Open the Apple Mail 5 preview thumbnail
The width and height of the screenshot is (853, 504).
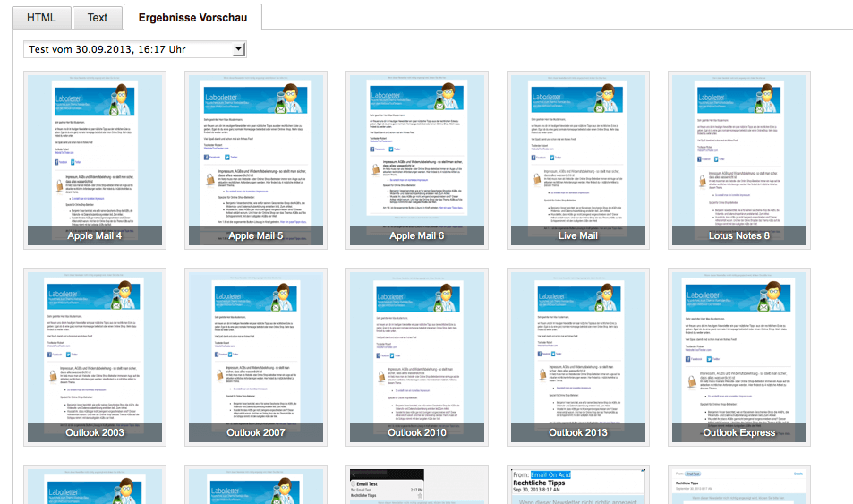click(256, 160)
